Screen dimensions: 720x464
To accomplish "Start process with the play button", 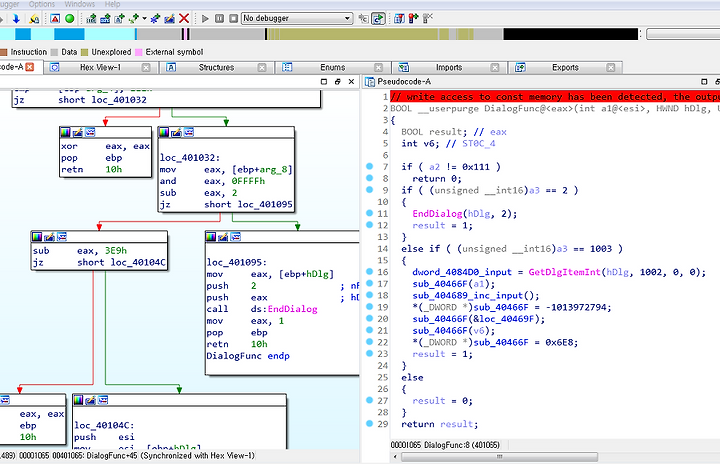I will (205, 18).
